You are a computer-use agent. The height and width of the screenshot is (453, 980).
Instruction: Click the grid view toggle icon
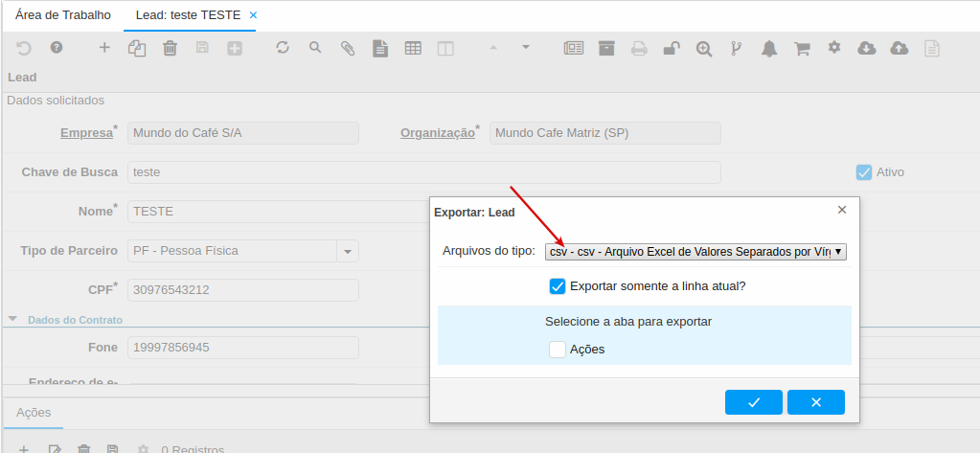[413, 48]
